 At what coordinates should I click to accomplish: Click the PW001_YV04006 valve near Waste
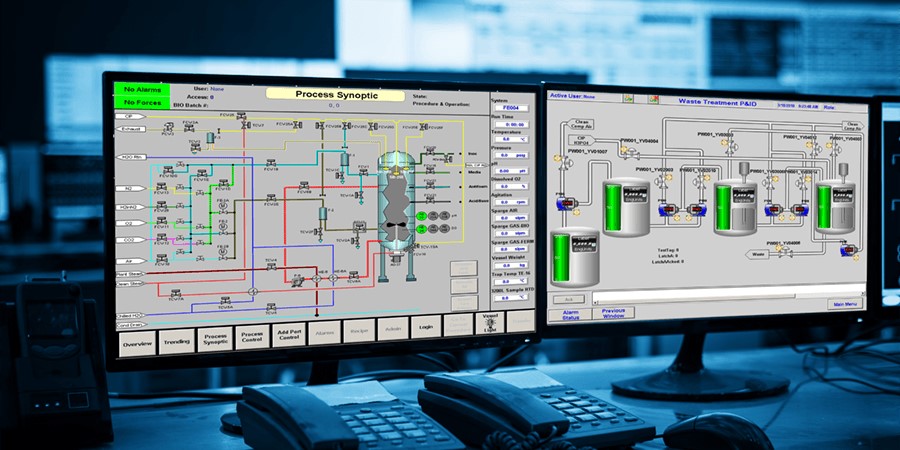[785, 253]
